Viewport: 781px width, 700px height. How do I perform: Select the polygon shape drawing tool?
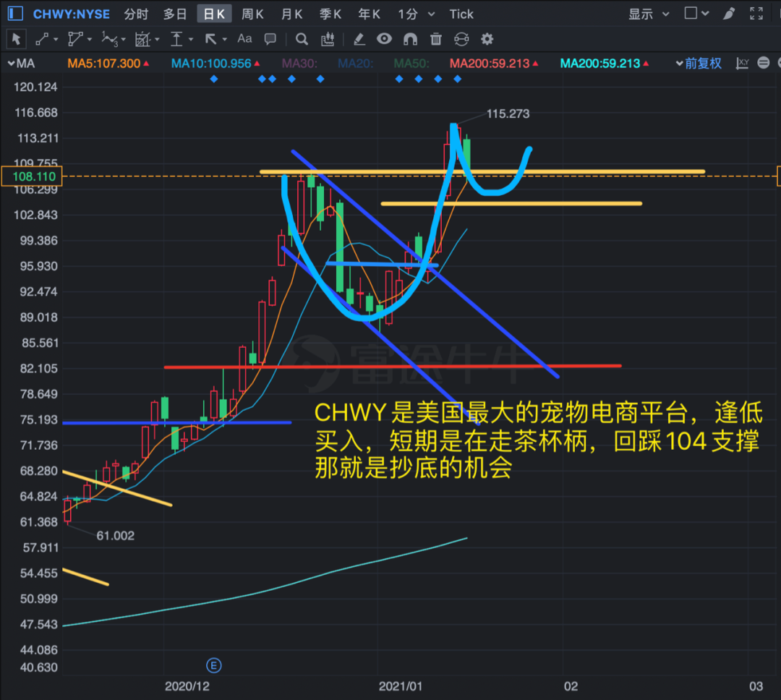coord(75,39)
